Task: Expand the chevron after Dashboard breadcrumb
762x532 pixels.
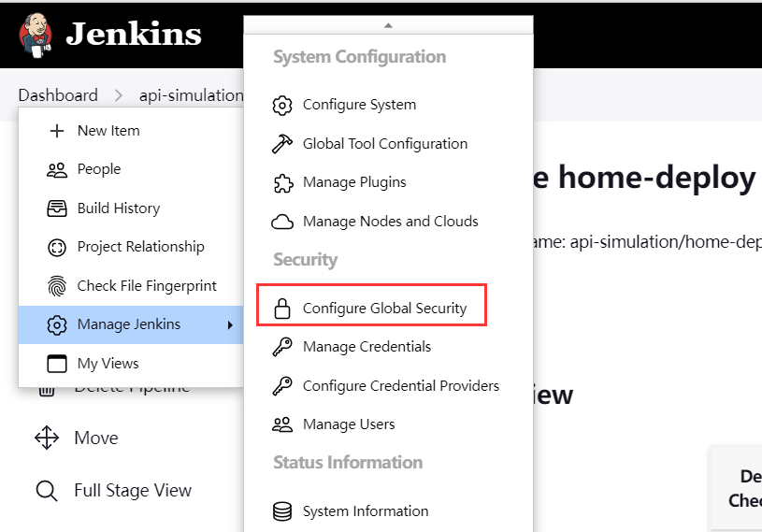Action: tap(118, 95)
